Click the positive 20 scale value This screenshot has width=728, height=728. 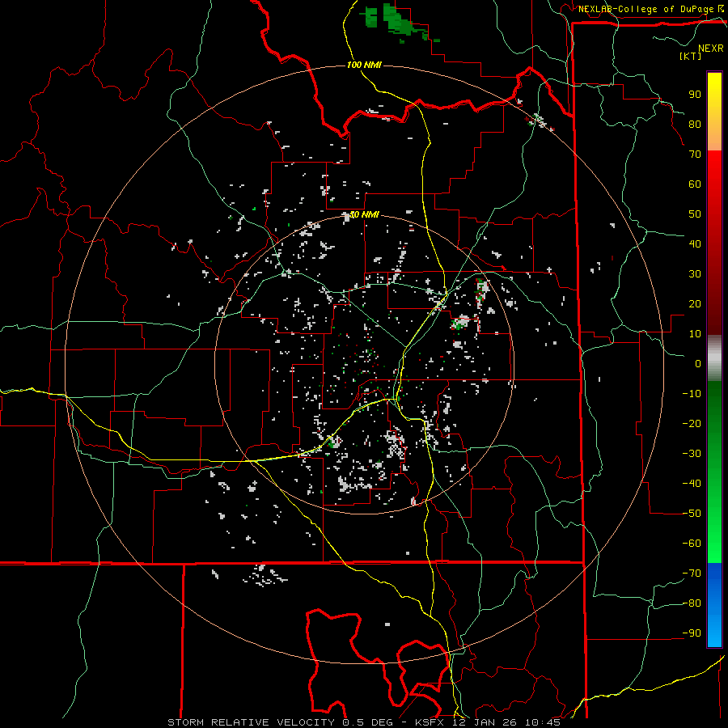click(695, 303)
